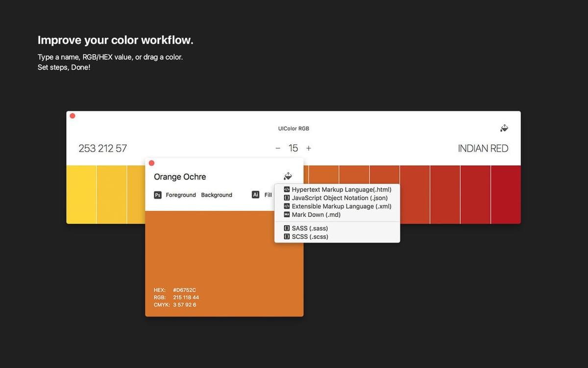Choose JavaScript Object Notation (.json) export
This screenshot has width=588, height=368.
pos(337,198)
